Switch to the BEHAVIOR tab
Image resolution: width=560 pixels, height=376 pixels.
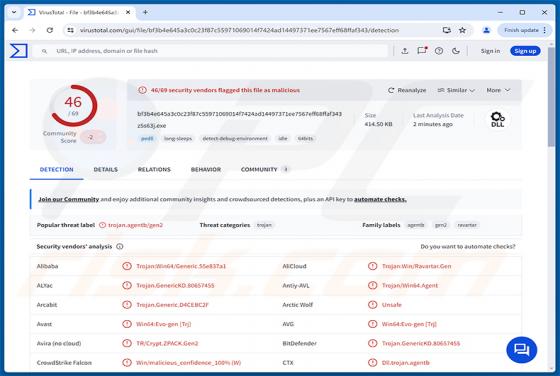206,170
